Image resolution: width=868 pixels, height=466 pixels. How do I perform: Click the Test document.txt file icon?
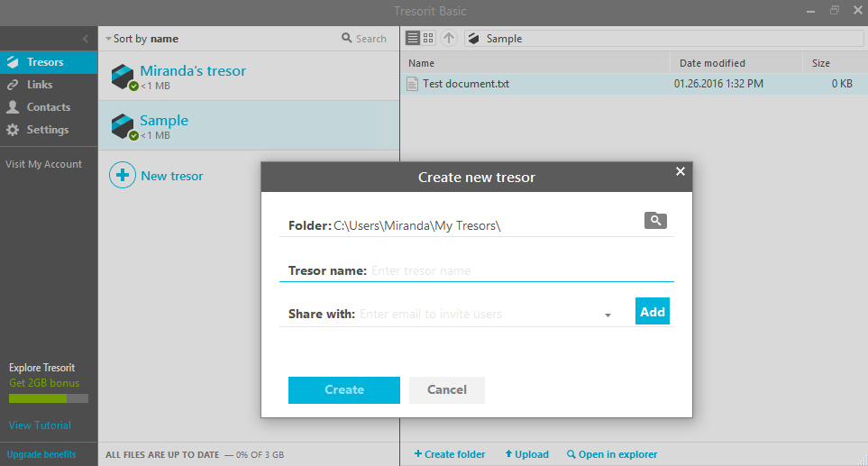[x=413, y=84]
